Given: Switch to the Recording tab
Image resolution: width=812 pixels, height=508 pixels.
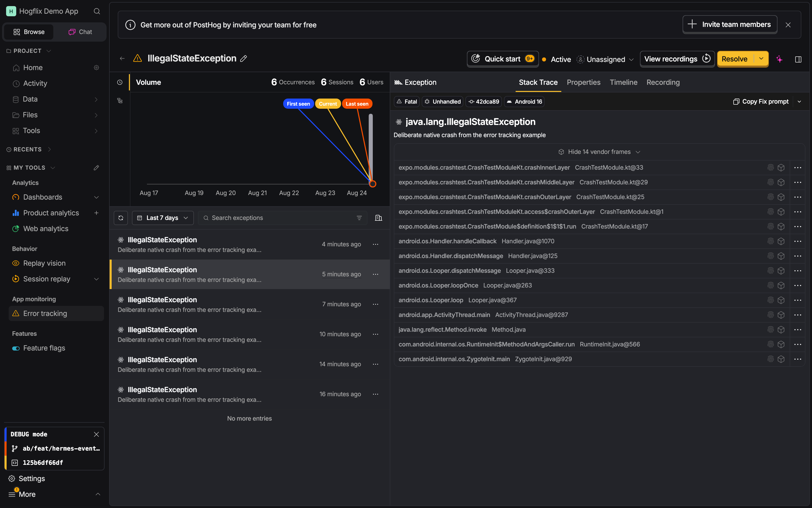Looking at the screenshot, I should [663, 82].
